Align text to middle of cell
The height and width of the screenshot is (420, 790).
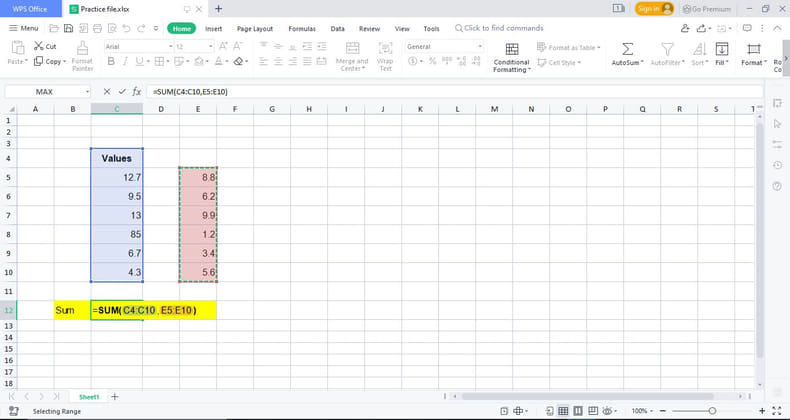[278, 46]
